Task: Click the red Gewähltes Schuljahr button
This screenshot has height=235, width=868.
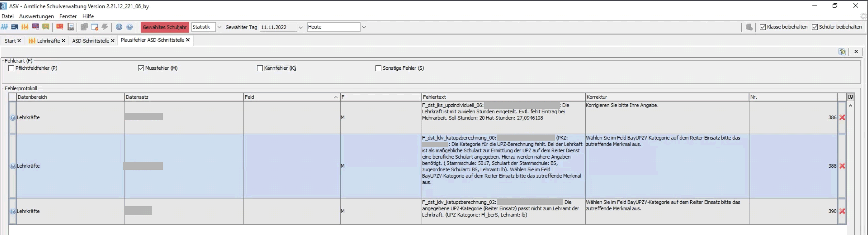Action: [x=165, y=27]
